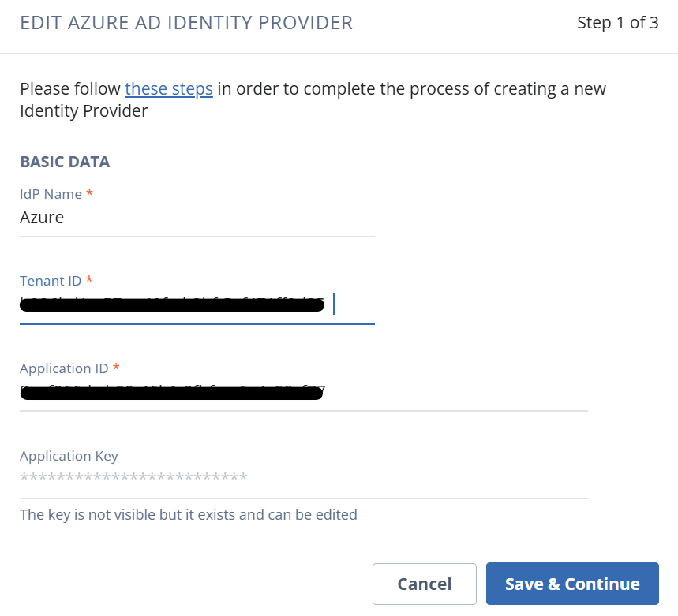
Task: Click the 'Tenant ID' field label
Action: 51,281
